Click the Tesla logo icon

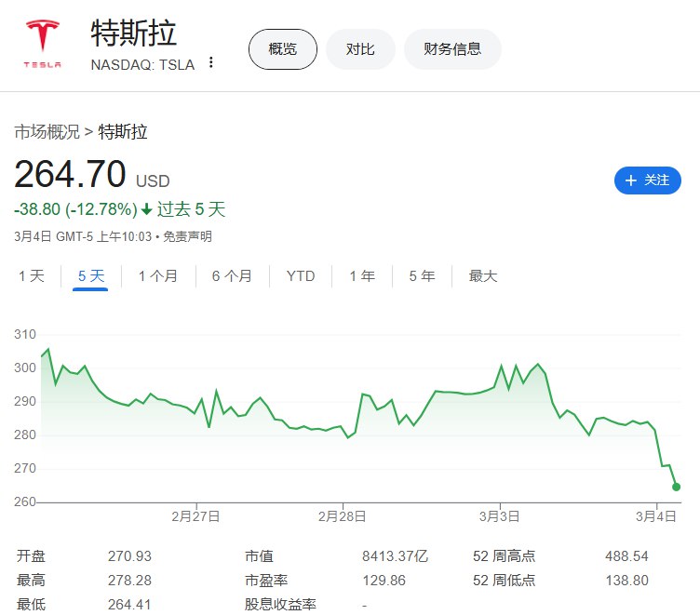click(x=43, y=44)
